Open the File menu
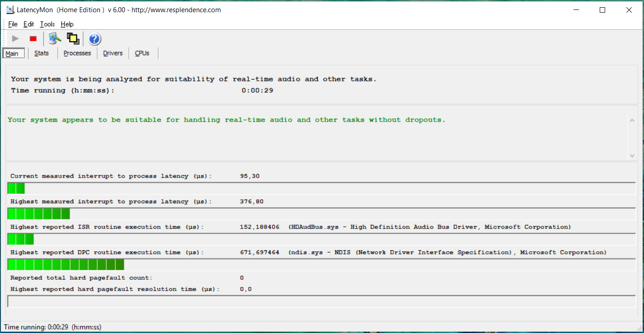644x333 pixels. tap(13, 24)
